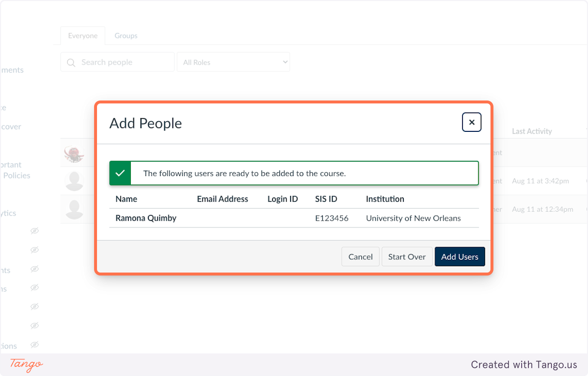Click the green success checkmark icon
588x376 pixels.
pos(120,173)
